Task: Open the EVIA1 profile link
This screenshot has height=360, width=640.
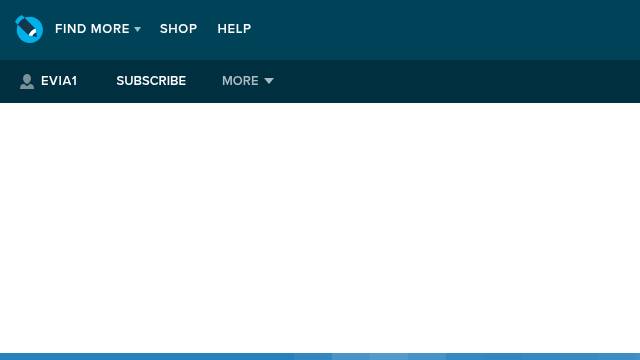Action: [59, 81]
